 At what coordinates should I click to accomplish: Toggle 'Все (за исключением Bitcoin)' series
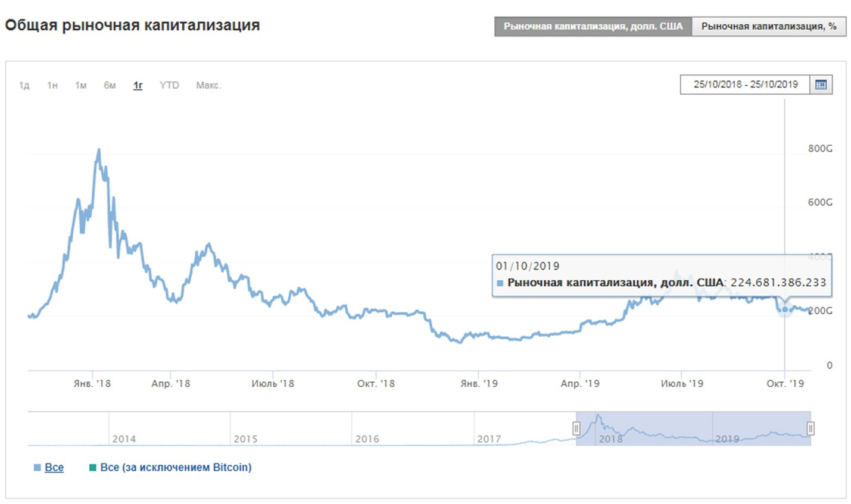click(176, 468)
